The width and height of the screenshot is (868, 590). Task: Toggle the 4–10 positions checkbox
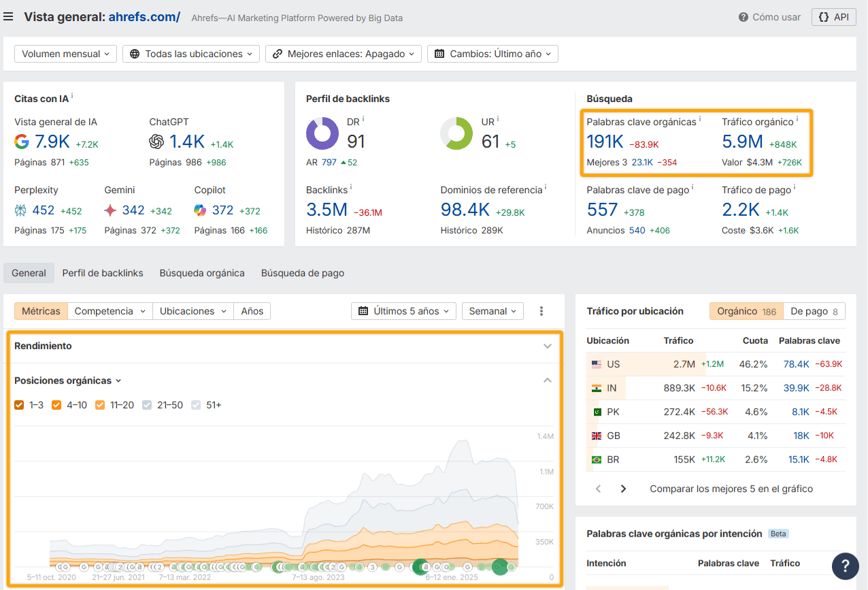click(57, 405)
